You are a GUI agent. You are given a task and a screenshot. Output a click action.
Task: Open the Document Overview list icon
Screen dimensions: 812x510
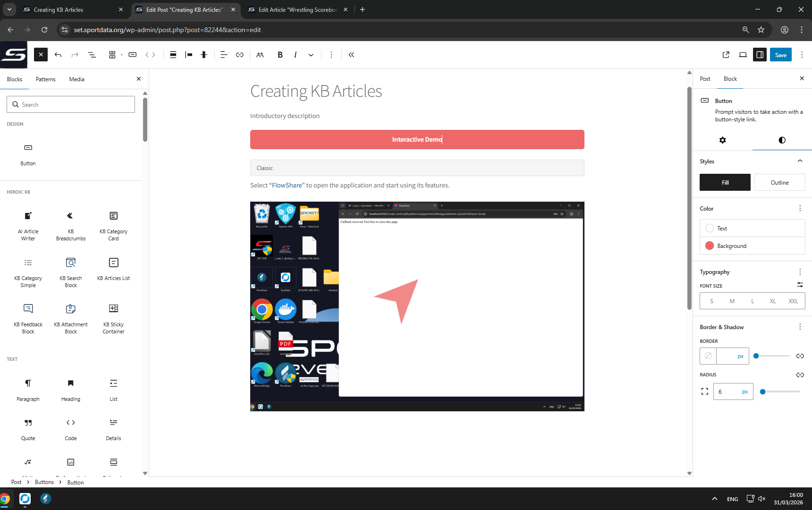point(92,55)
